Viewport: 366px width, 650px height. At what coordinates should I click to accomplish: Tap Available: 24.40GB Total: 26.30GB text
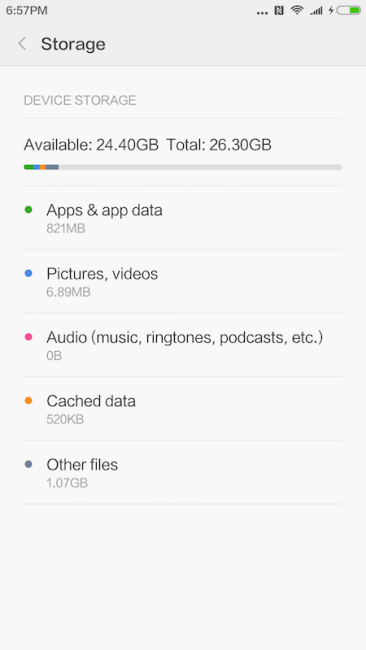(x=148, y=145)
